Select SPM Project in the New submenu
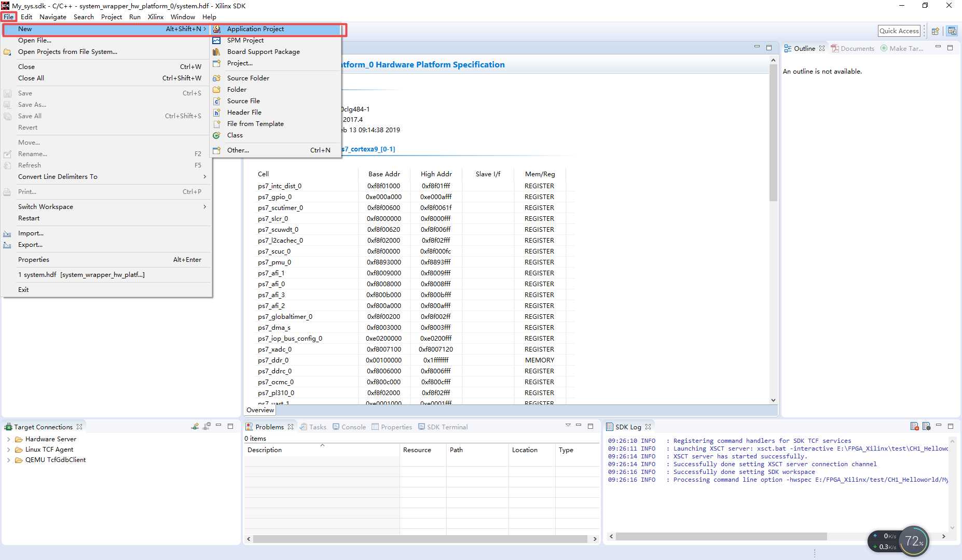The width and height of the screenshot is (962, 560). [245, 40]
